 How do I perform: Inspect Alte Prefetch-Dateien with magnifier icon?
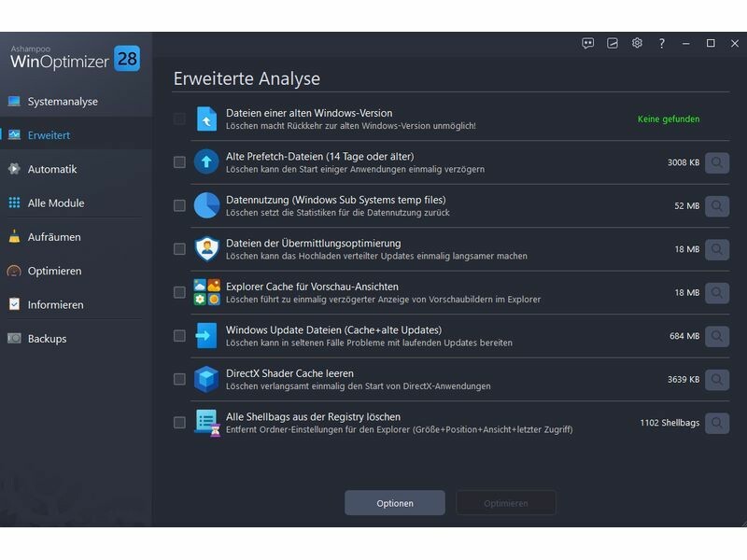(x=716, y=162)
